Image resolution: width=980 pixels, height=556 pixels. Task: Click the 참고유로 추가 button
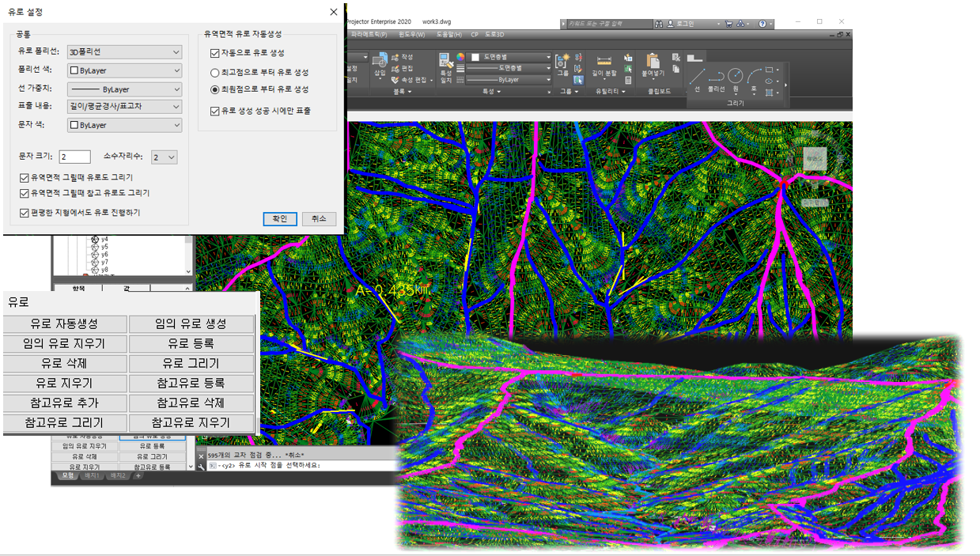pos(65,403)
